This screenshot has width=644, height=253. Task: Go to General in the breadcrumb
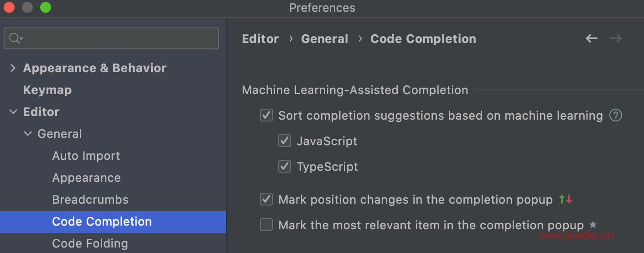click(x=325, y=39)
